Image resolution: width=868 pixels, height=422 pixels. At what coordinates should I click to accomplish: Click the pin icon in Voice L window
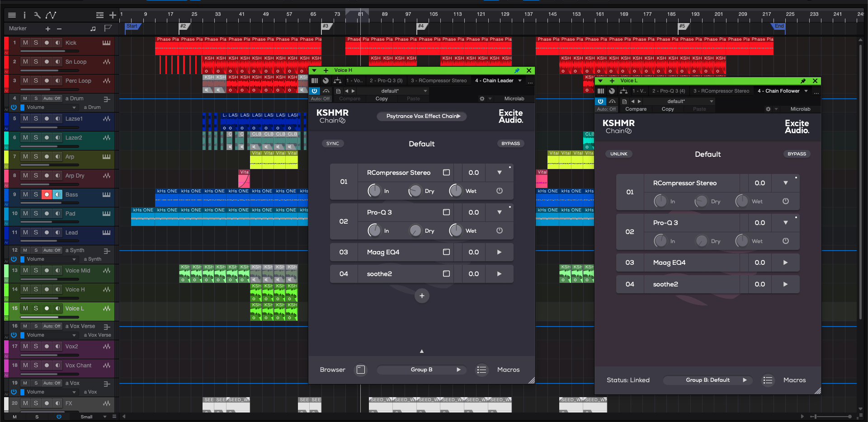coord(803,81)
